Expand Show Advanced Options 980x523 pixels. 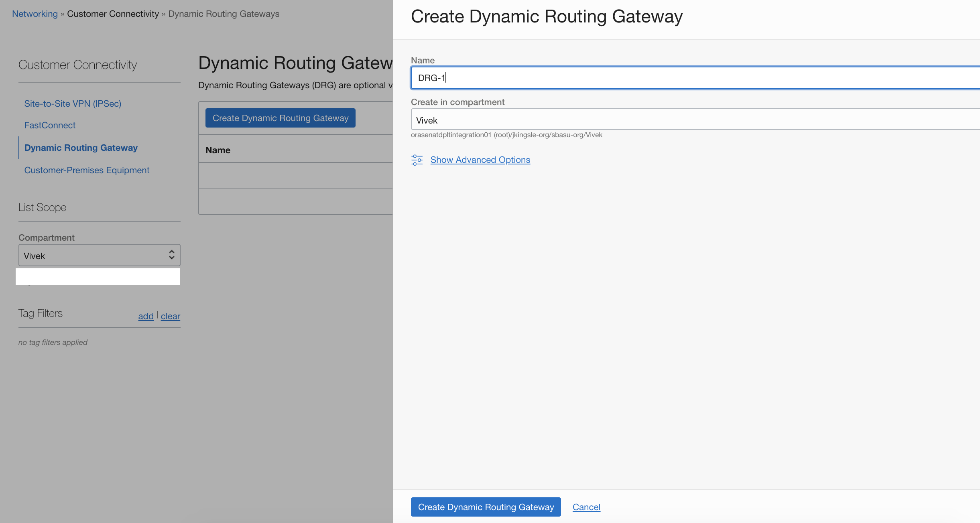click(x=480, y=160)
